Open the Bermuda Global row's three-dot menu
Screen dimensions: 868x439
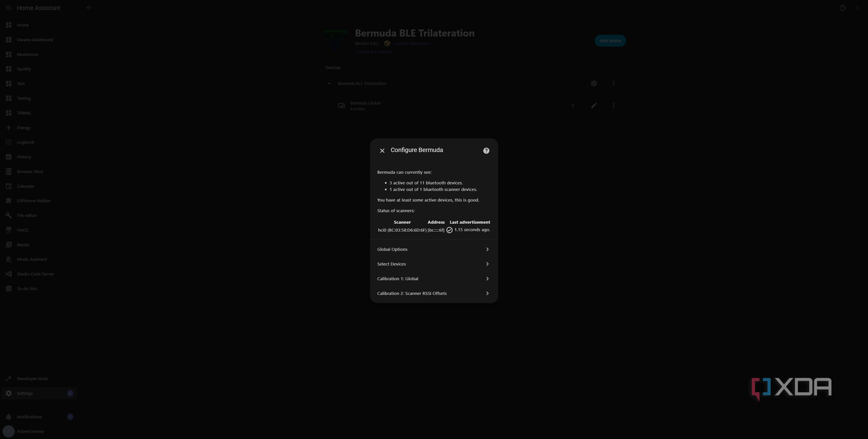[x=613, y=106]
